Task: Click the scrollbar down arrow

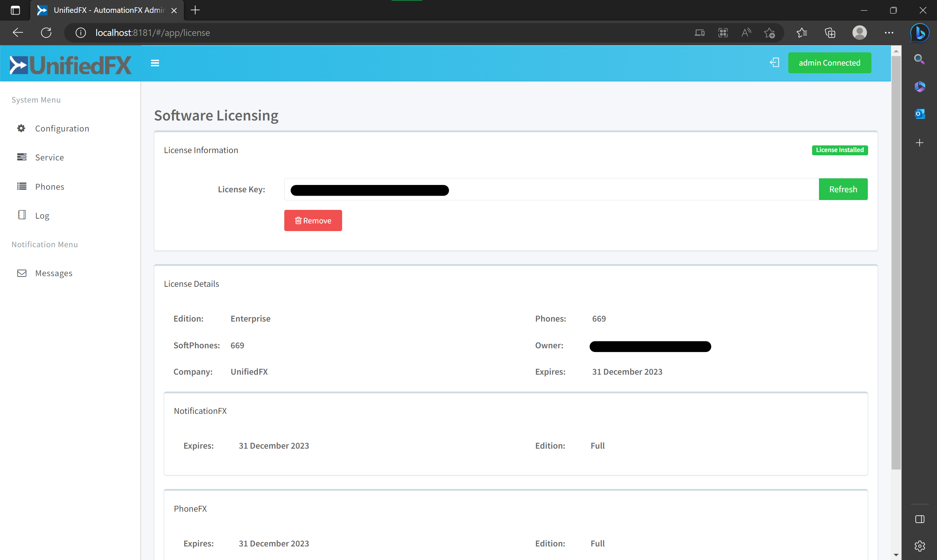Action: pos(896,555)
